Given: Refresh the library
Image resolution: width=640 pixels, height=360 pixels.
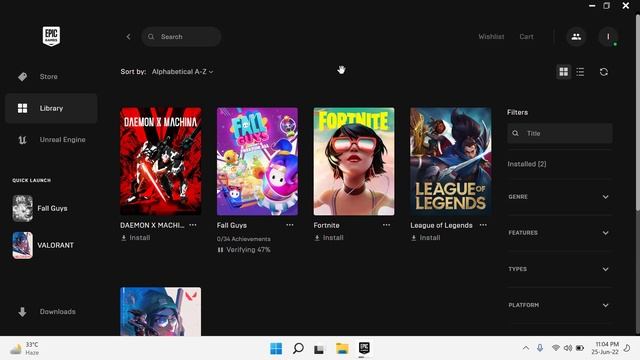Looking at the screenshot, I should 604,72.
